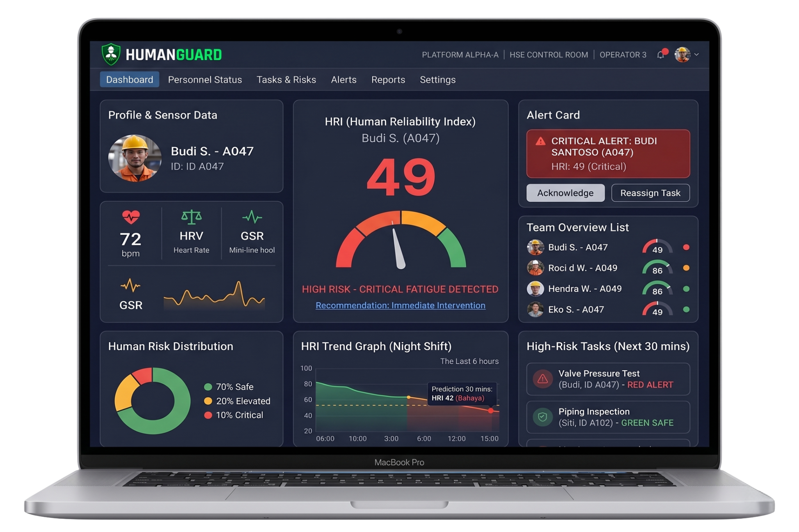Click PLATFORM ALPHA-A in header

460,55
